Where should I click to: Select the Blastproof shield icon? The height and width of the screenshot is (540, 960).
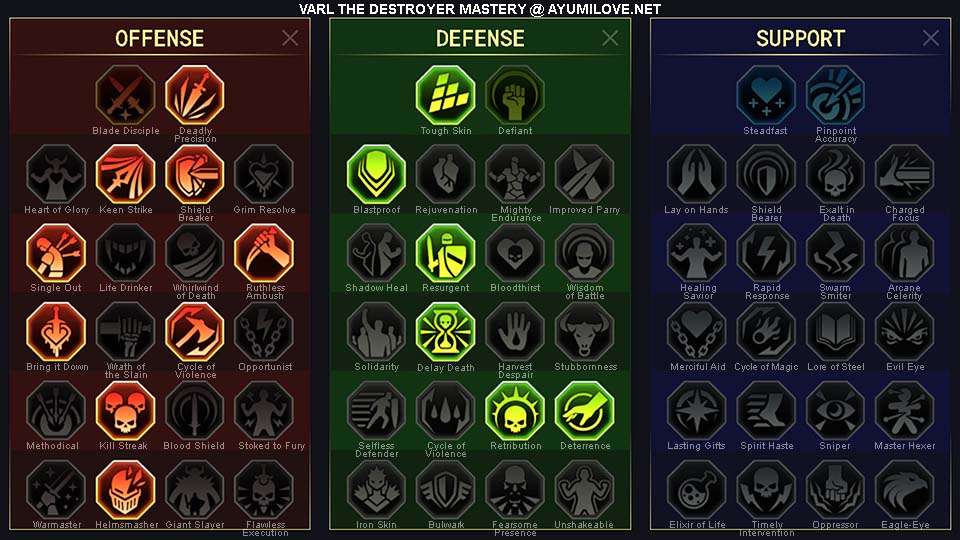376,174
